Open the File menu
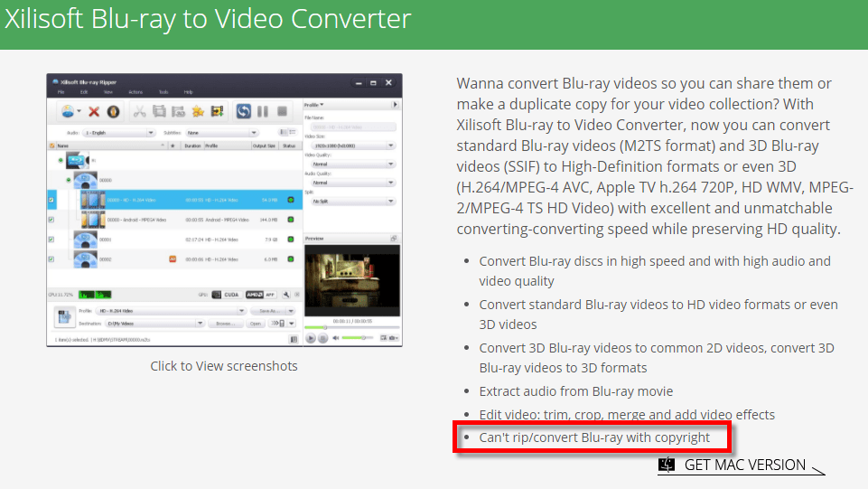The image size is (868, 489). pyautogui.click(x=61, y=92)
